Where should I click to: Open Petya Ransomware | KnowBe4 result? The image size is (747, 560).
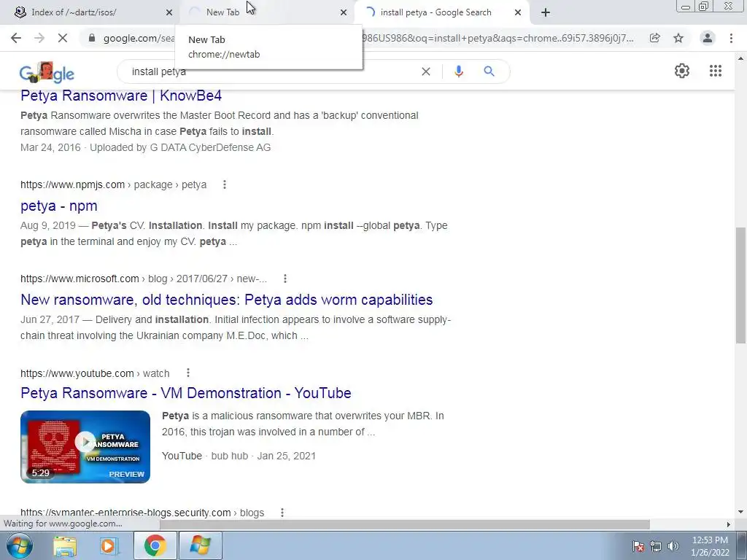click(121, 96)
